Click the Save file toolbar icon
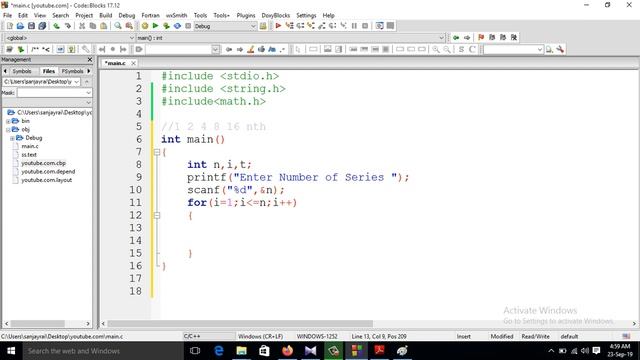The image size is (640, 360). coord(31,26)
